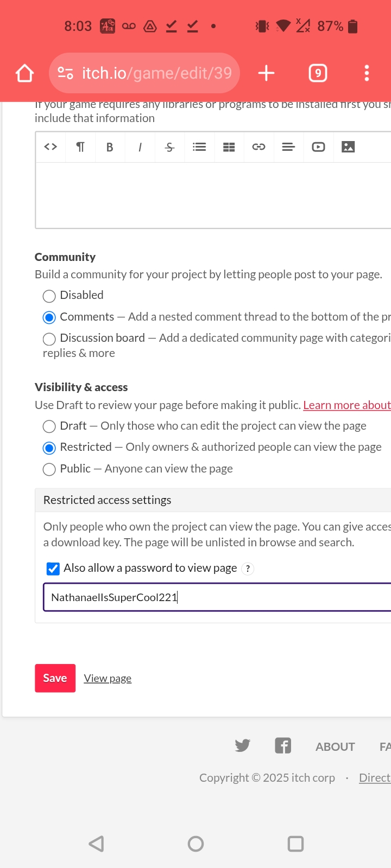Insert a link using editor toolbar
The width and height of the screenshot is (391, 868).
(x=258, y=147)
